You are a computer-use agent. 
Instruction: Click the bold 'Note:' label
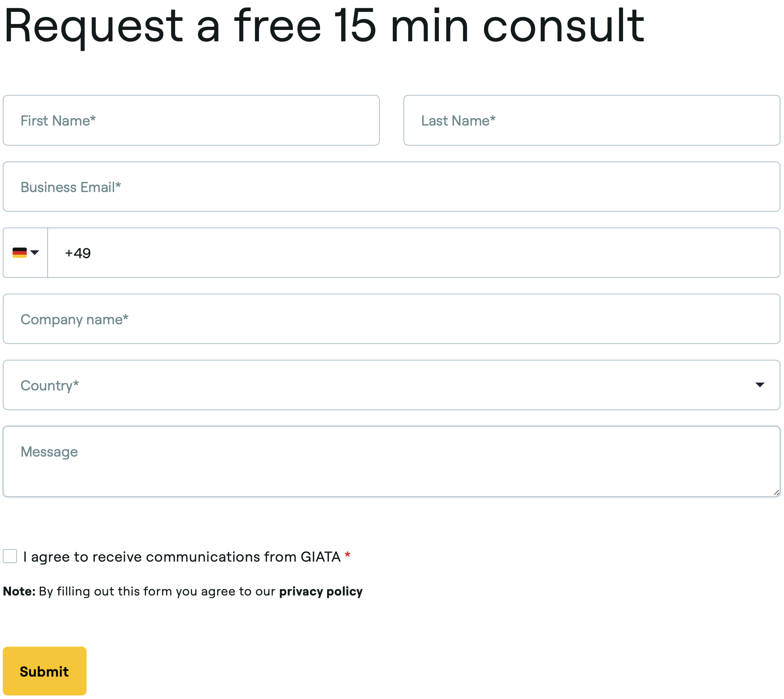pos(19,592)
